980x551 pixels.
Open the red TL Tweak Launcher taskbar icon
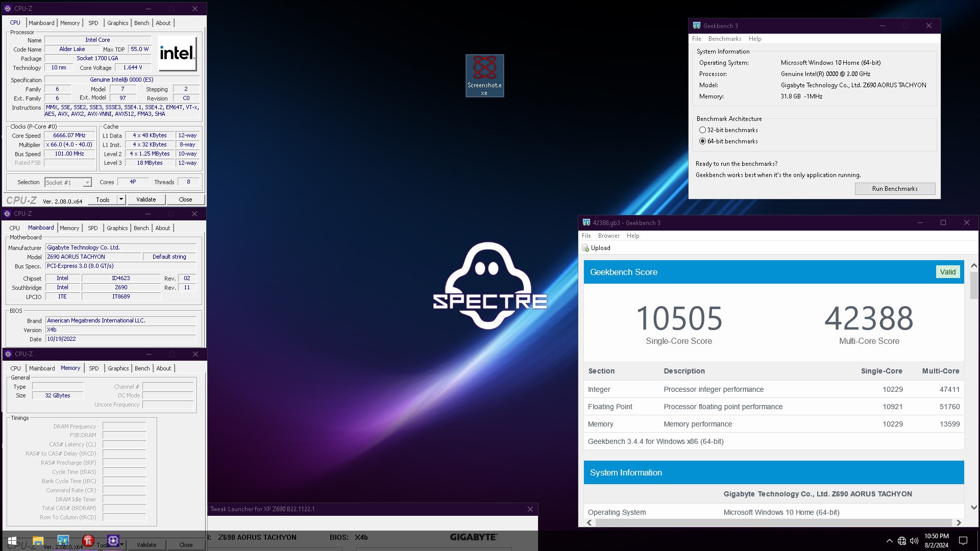pos(88,541)
